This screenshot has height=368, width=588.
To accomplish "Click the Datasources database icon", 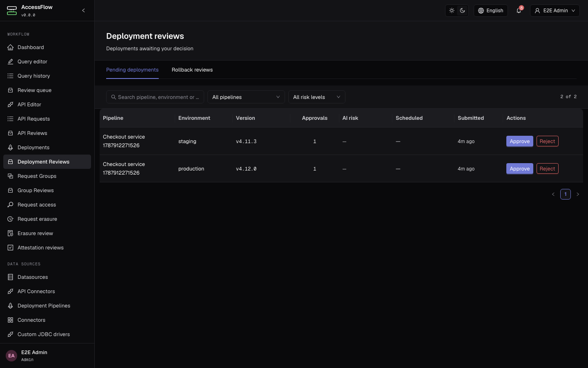I will pos(11,277).
